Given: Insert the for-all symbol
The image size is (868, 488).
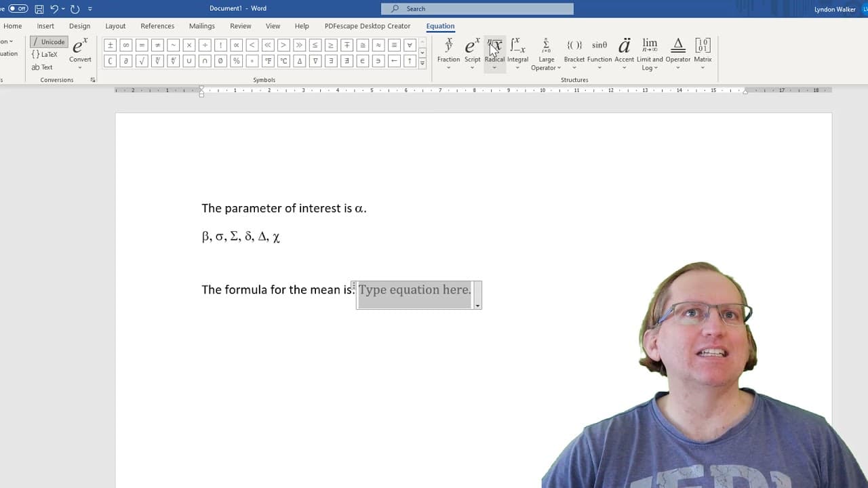Looking at the screenshot, I should [410, 45].
